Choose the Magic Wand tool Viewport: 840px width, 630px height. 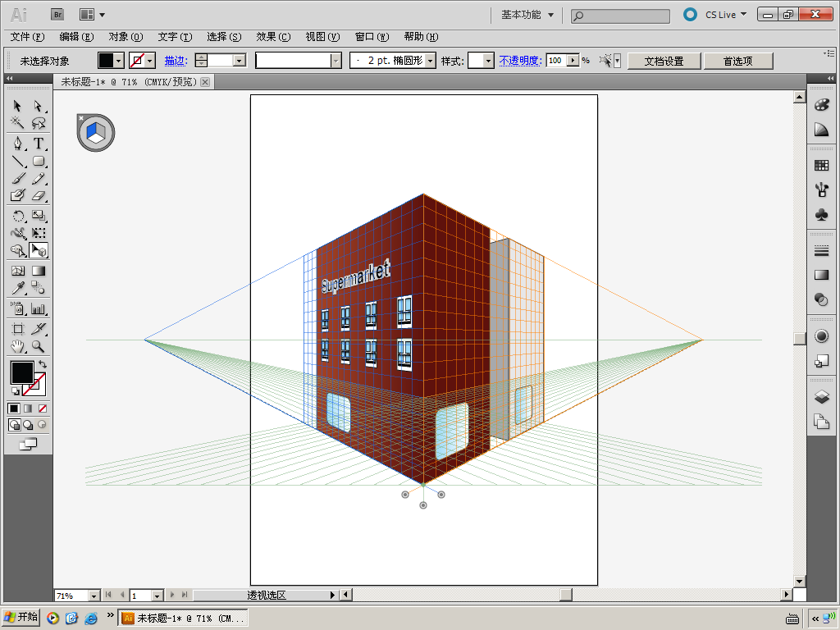pyautogui.click(x=18, y=123)
